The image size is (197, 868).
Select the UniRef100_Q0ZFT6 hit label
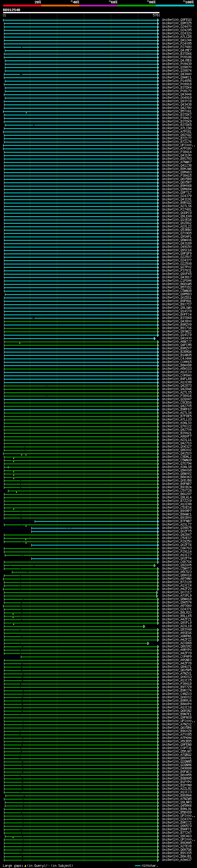176,545
